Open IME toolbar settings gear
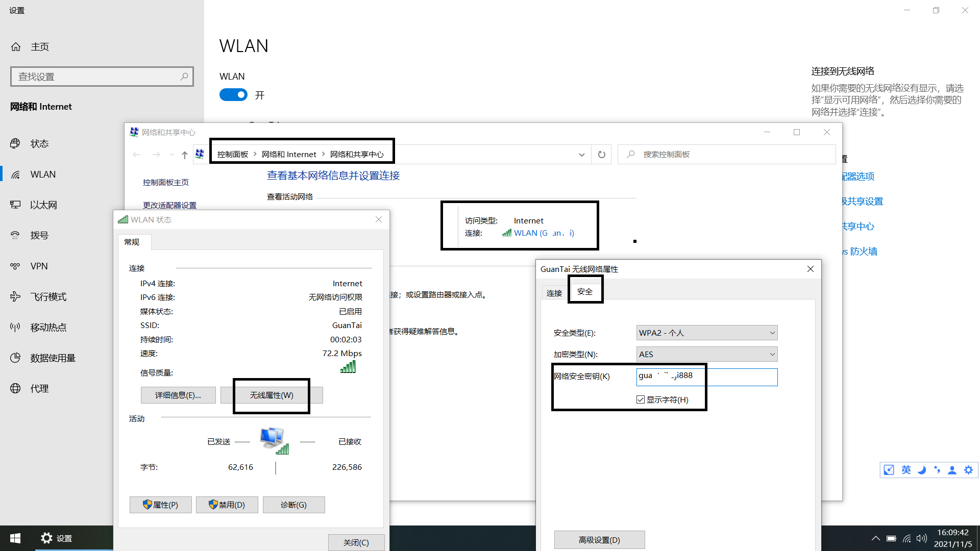This screenshot has width=980, height=551. [968, 470]
